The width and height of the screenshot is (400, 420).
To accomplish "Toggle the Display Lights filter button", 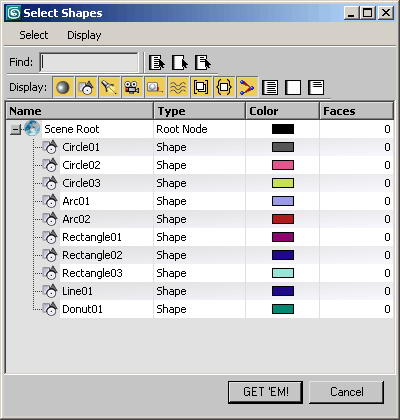I will 109,88.
